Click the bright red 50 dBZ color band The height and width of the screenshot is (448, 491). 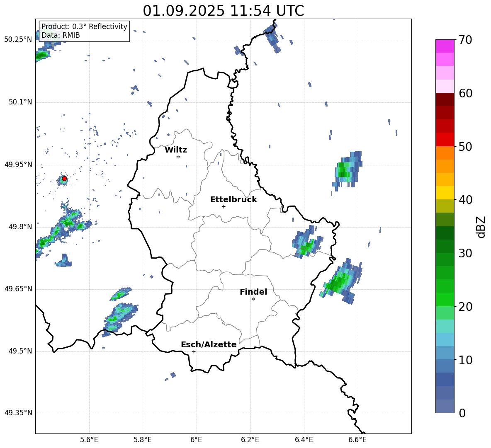tap(445, 140)
